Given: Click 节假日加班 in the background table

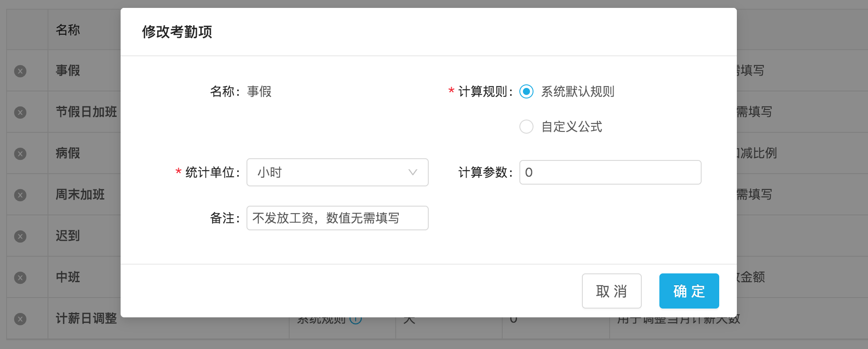Looking at the screenshot, I should pos(86,112).
